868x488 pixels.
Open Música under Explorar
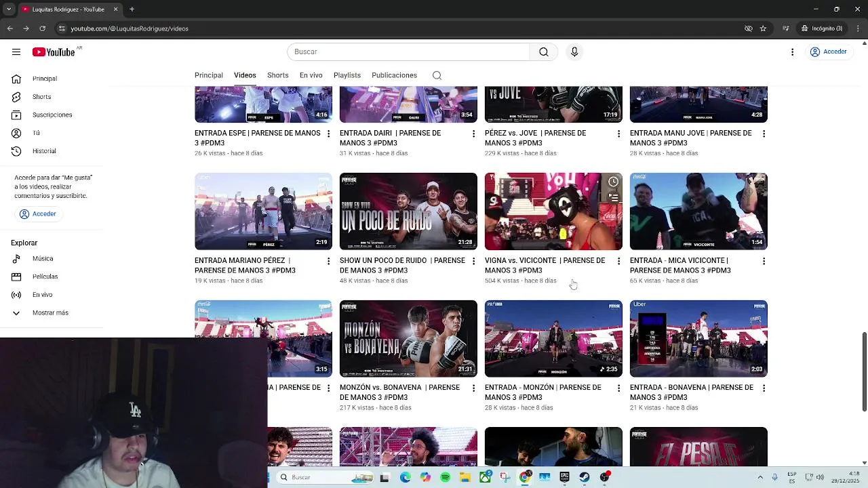[42, 258]
